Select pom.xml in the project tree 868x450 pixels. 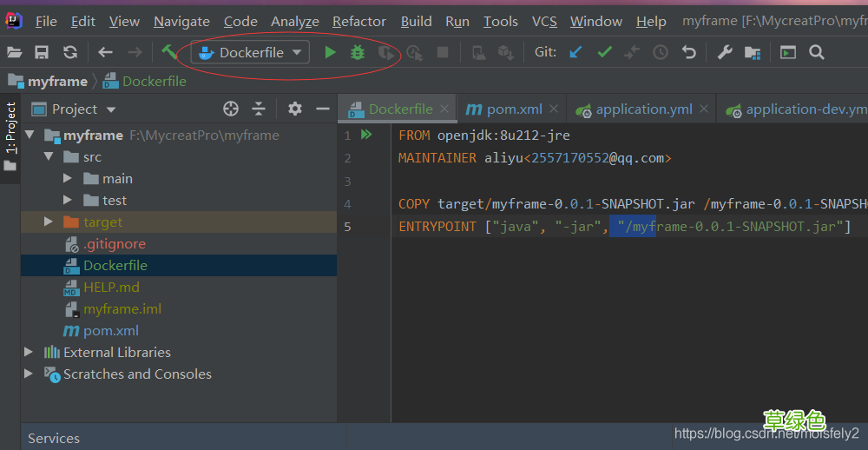point(111,331)
